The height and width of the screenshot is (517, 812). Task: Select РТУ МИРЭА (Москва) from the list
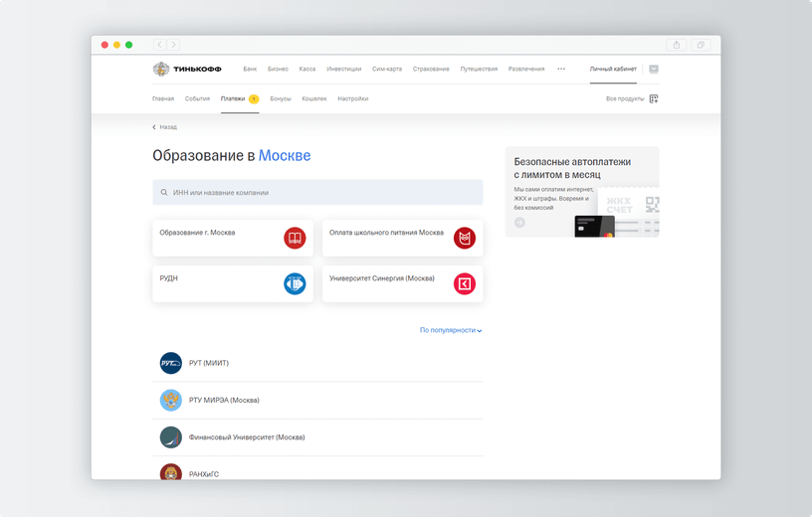click(x=317, y=400)
